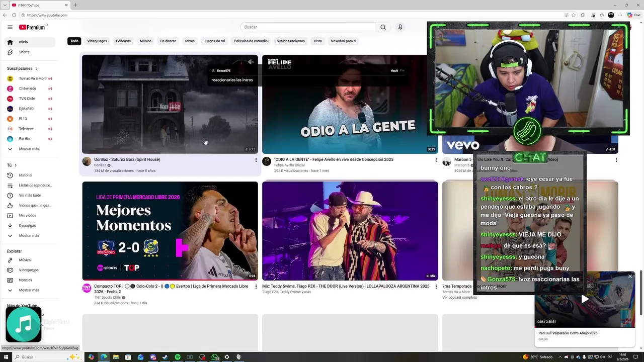This screenshot has width=644, height=362.
Task: Select the Novedad para ti chip
Action: (x=343, y=41)
